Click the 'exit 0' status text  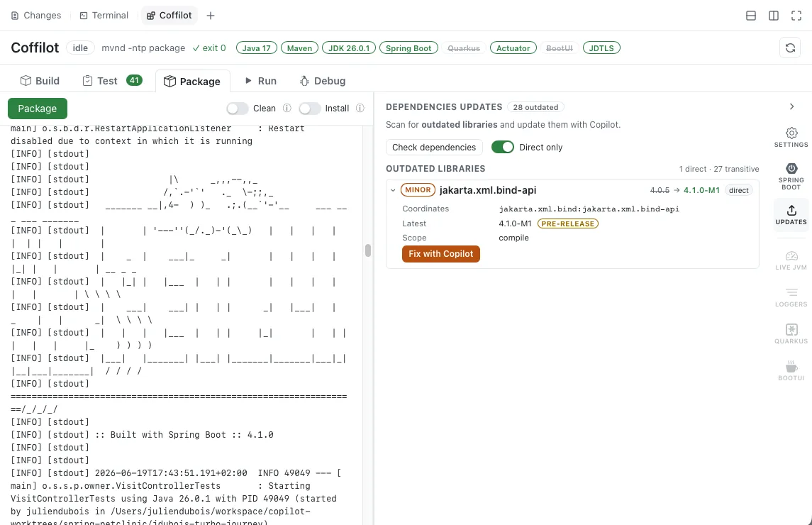209,48
